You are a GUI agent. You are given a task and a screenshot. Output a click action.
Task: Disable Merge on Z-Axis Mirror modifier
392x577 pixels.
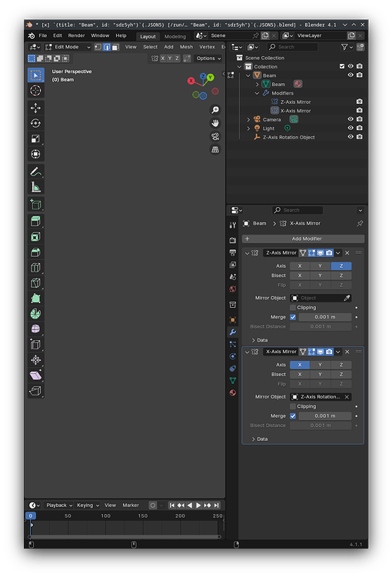pyautogui.click(x=293, y=317)
